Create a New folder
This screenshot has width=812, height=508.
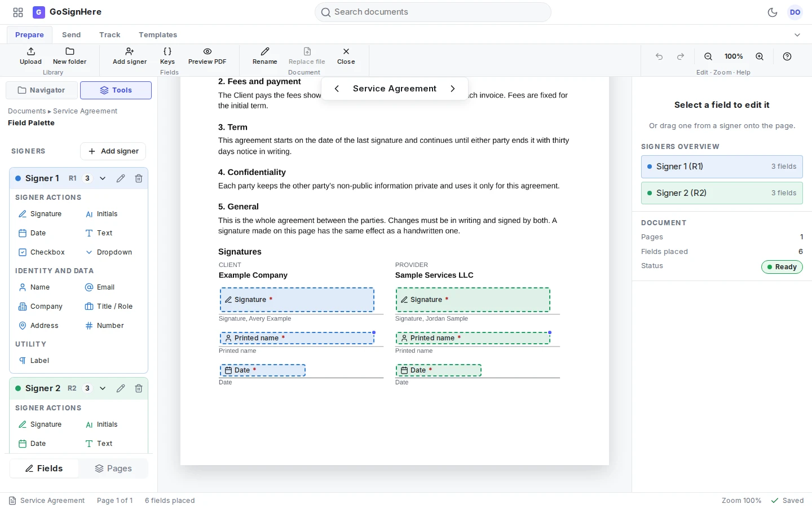coord(69,56)
